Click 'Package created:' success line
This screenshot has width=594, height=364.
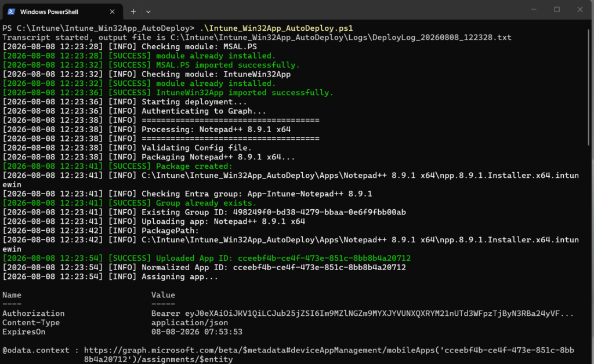coord(117,166)
